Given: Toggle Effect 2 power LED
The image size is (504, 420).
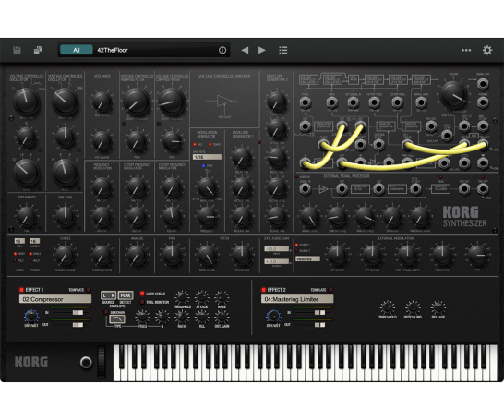Looking at the screenshot, I should point(264,290).
